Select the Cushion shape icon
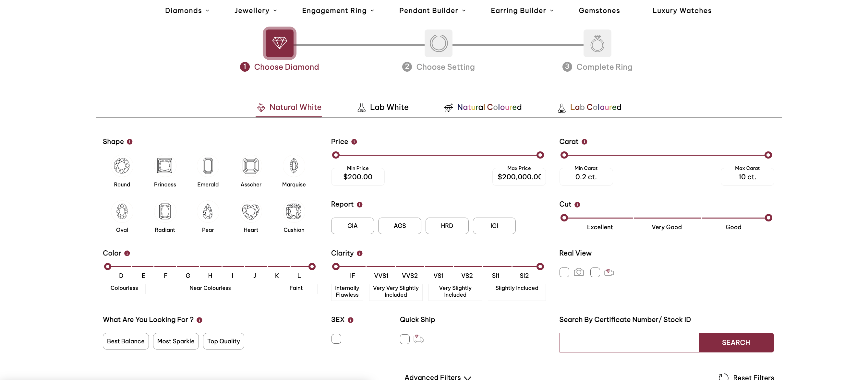This screenshot has width=868, height=380. tap(294, 211)
